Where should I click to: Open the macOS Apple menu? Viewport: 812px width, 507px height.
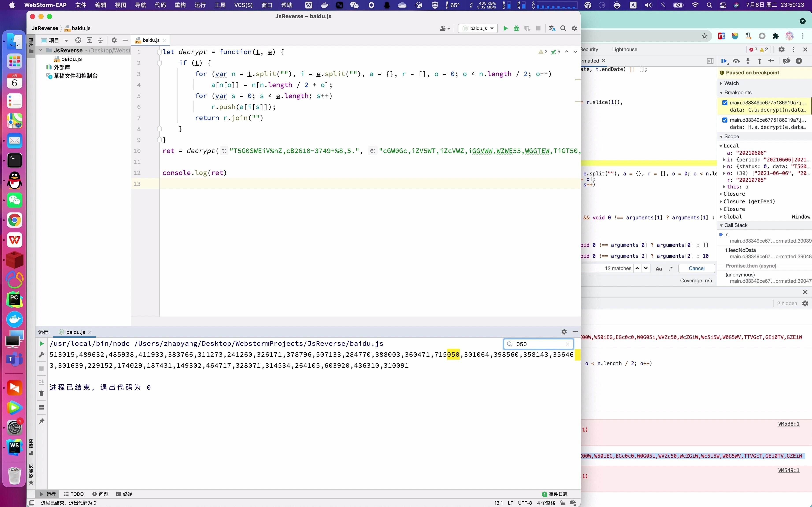click(x=12, y=5)
